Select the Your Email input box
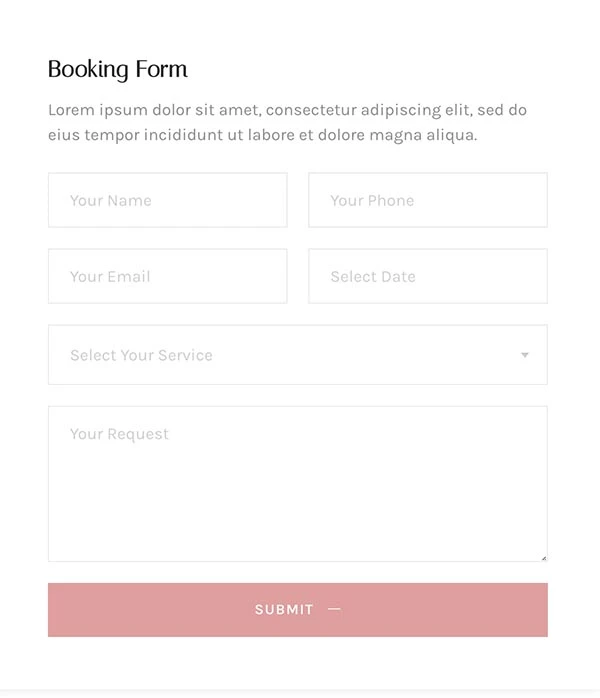Viewport: 600px width, 698px height. (167, 276)
